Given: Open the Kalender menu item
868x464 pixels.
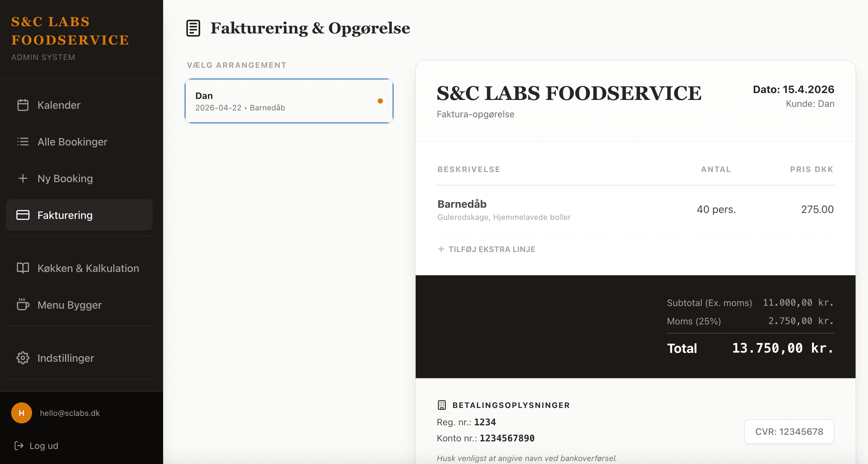Looking at the screenshot, I should point(79,105).
